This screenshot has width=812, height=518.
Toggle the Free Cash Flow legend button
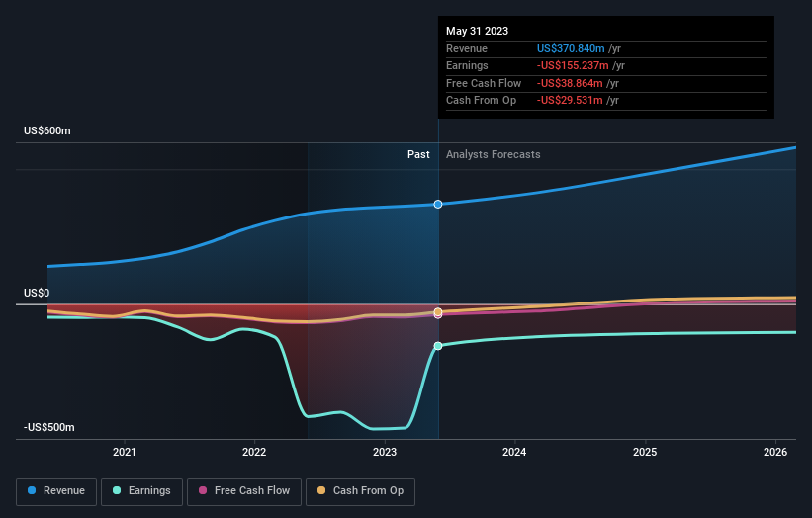coord(244,491)
